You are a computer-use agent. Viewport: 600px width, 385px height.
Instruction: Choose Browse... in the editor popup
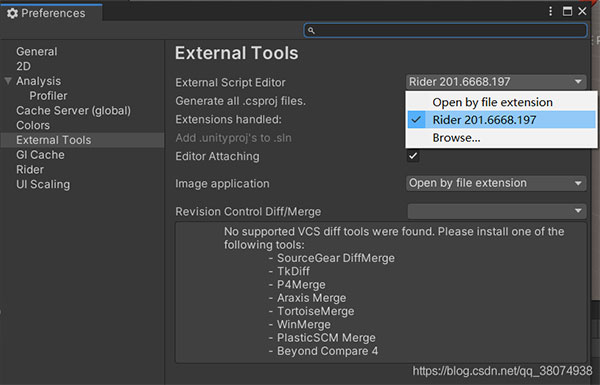pyautogui.click(x=501, y=137)
